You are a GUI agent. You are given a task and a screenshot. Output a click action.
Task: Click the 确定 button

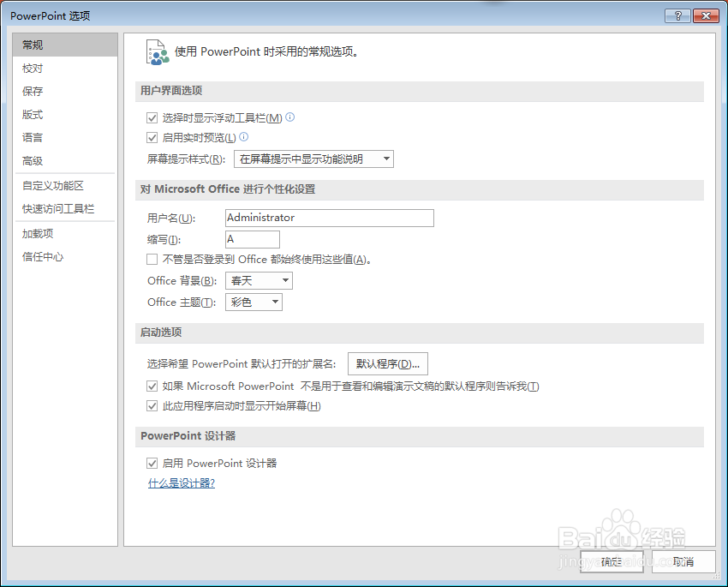pos(612,562)
